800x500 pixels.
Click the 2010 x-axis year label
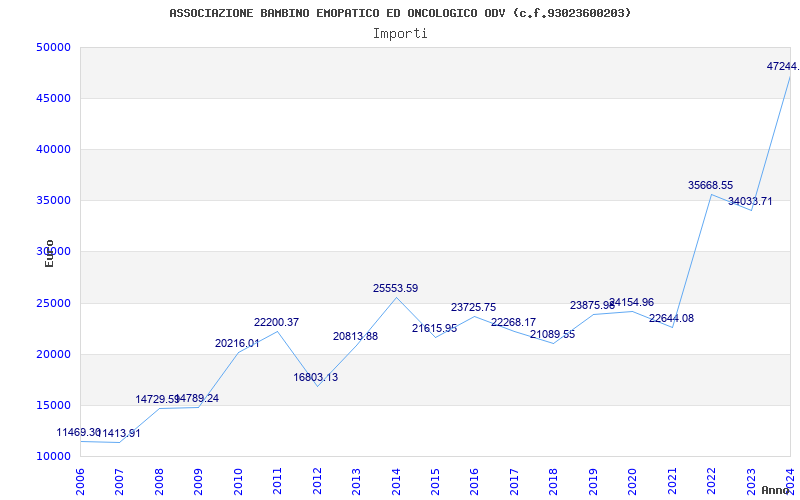[238, 482]
